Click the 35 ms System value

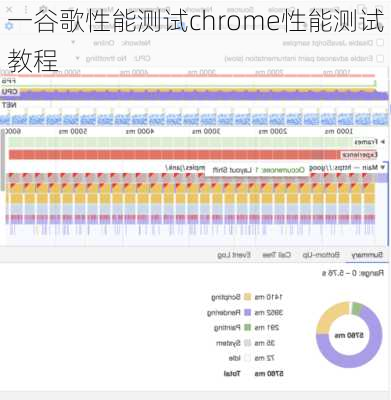265,343
